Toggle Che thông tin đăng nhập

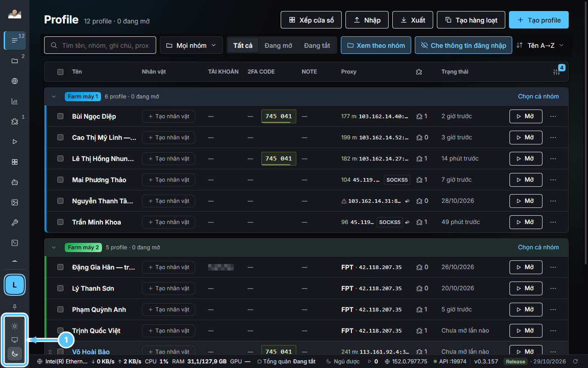[x=464, y=45]
